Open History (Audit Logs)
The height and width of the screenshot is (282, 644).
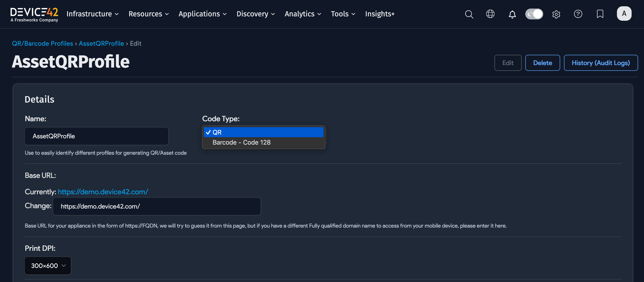click(x=601, y=63)
